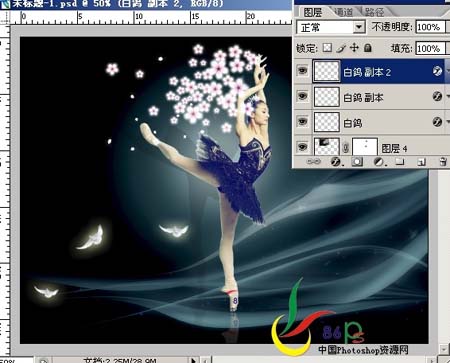Click the lock image pixels brush icon
Viewport: 450px width, 363px height.
coord(341,48)
